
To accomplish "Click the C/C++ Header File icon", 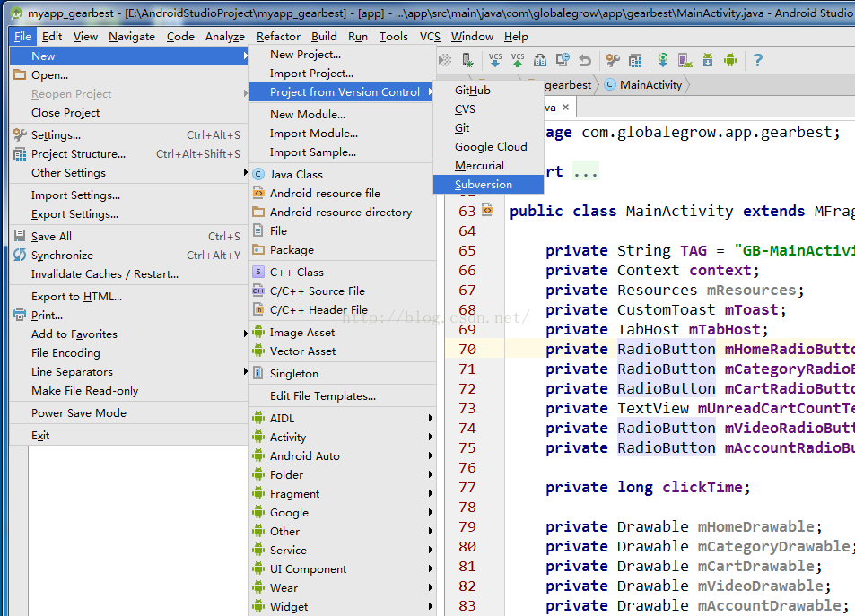I will point(258,309).
